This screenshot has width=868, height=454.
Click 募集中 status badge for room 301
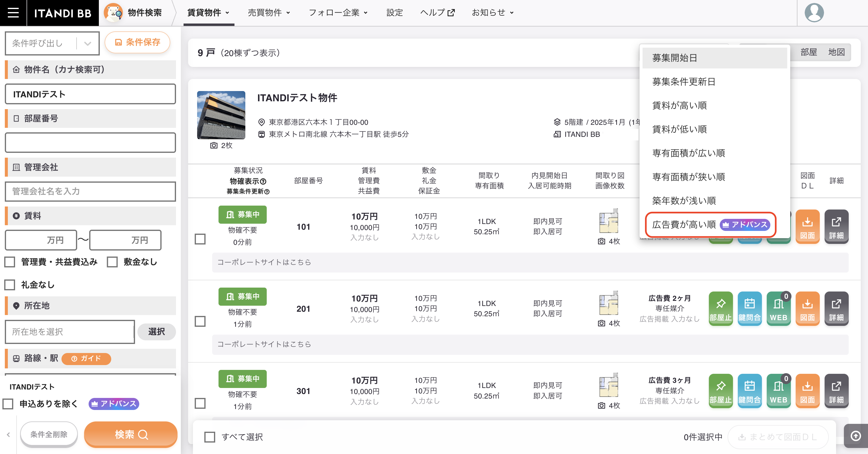242,379
